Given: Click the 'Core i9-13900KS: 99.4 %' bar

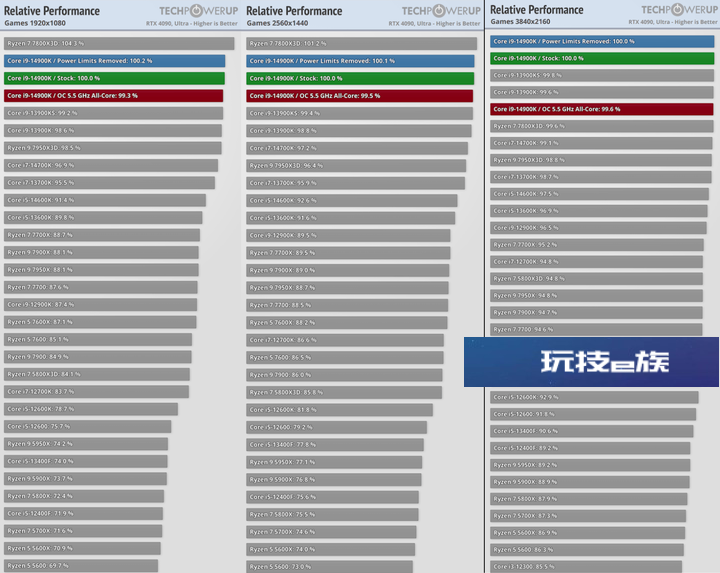Looking at the screenshot, I should [x=360, y=113].
